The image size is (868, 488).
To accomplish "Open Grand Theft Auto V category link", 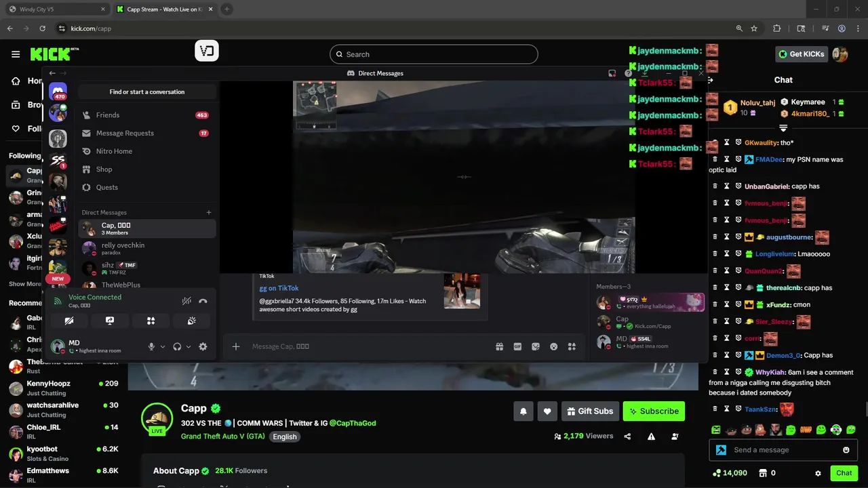I will tap(223, 436).
